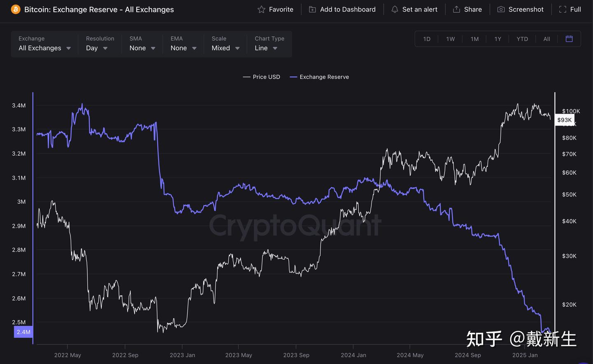
Task: Open the custom date range calendar icon
Action: [x=569, y=39]
